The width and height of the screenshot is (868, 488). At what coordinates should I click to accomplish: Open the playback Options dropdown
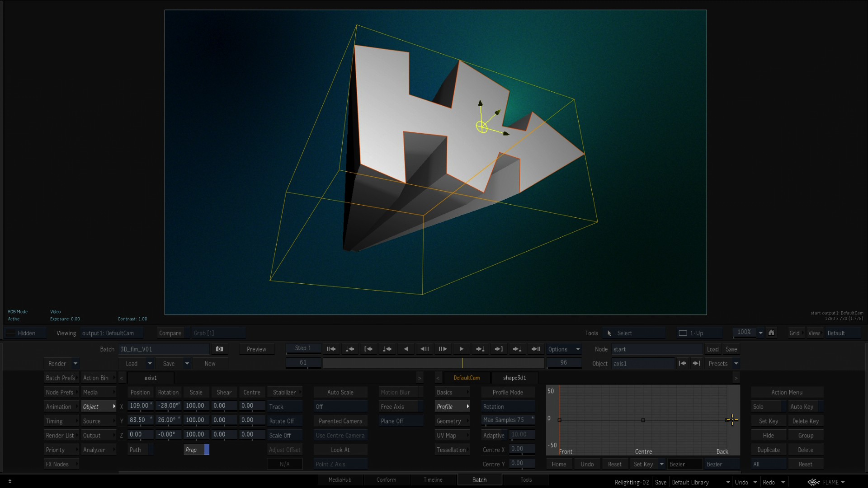564,349
